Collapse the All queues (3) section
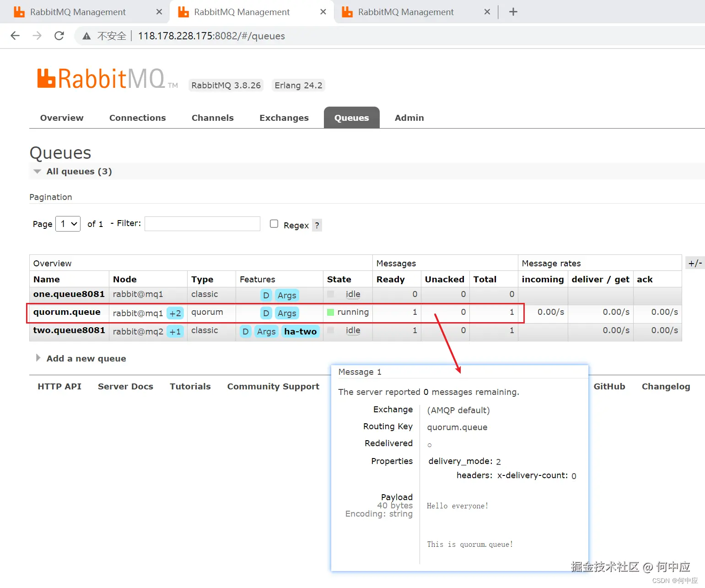Viewport: 705px width, 588px height. click(x=73, y=172)
